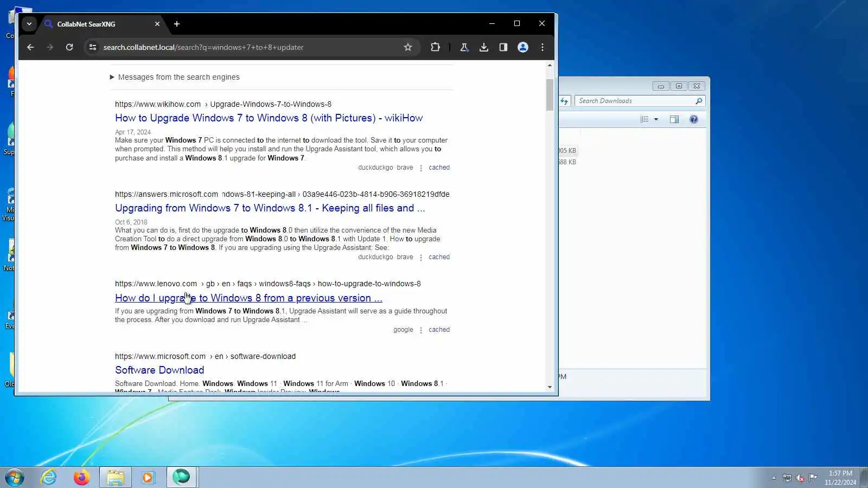Go back to the previous page
868x488 pixels.
(x=30, y=47)
